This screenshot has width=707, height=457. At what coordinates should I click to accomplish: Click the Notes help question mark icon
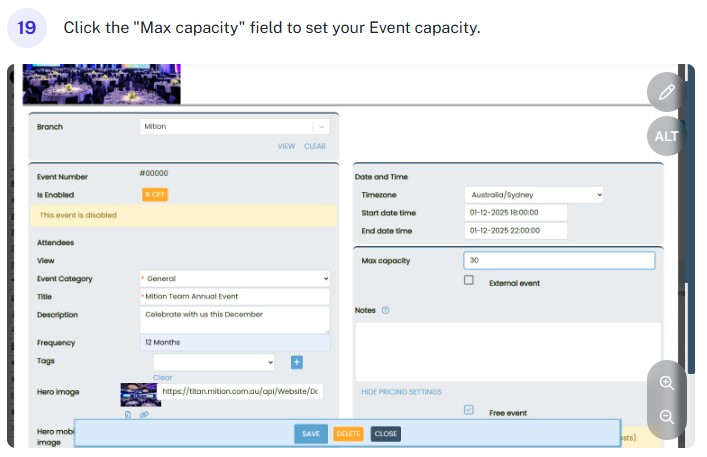click(x=386, y=310)
